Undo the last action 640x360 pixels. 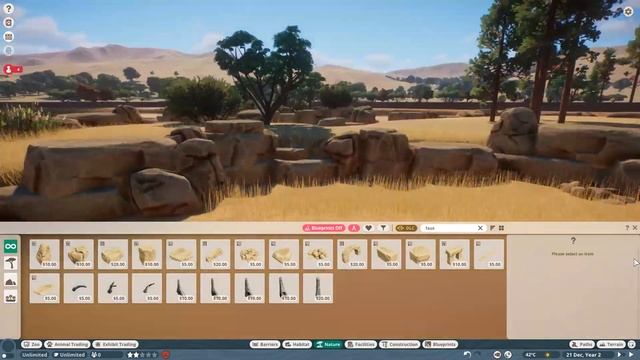467,355
